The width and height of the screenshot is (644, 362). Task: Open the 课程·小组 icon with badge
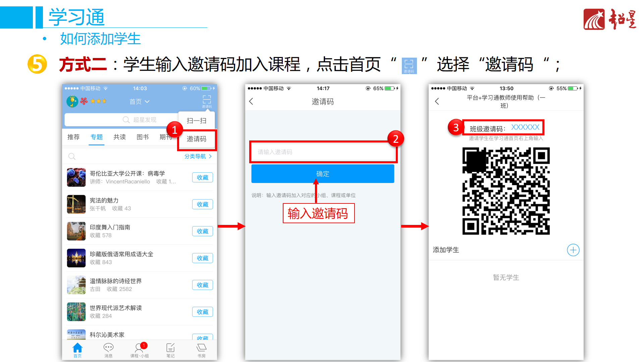click(139, 348)
